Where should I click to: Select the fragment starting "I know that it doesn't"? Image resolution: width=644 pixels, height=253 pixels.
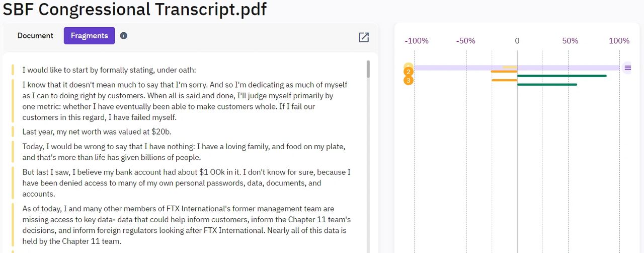coord(185,101)
